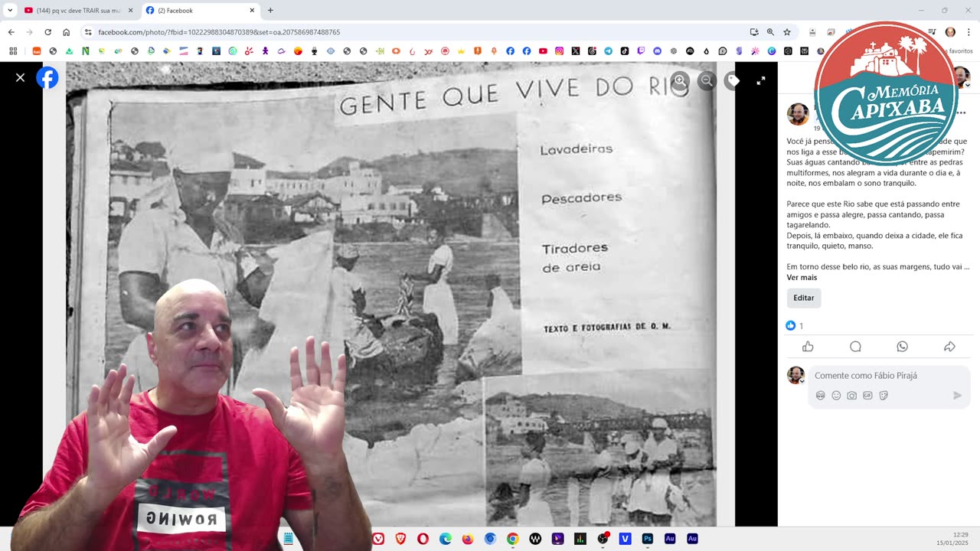The width and height of the screenshot is (980, 551).
Task: Switch to the YouTube 'pq vc deve TRAIR' tab
Action: coord(73,11)
